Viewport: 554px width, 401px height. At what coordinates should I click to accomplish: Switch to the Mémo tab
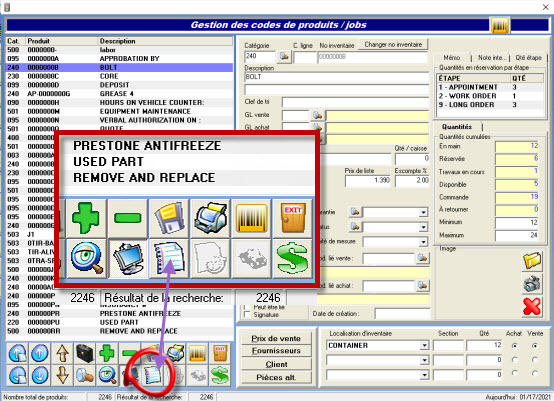[452, 58]
